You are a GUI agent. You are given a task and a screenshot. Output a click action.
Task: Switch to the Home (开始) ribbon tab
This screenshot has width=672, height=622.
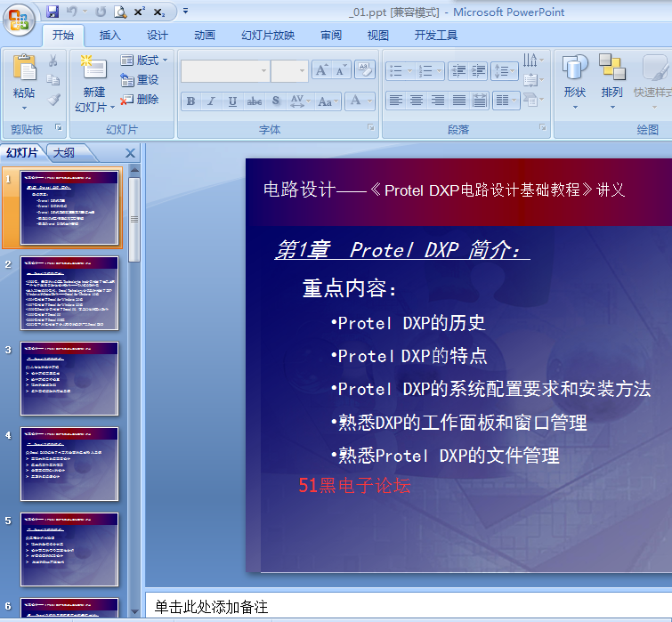pos(63,35)
